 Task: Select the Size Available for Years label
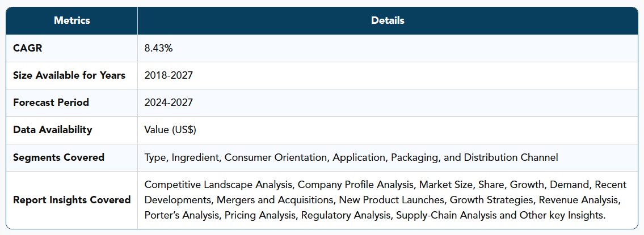pyautogui.click(x=69, y=75)
